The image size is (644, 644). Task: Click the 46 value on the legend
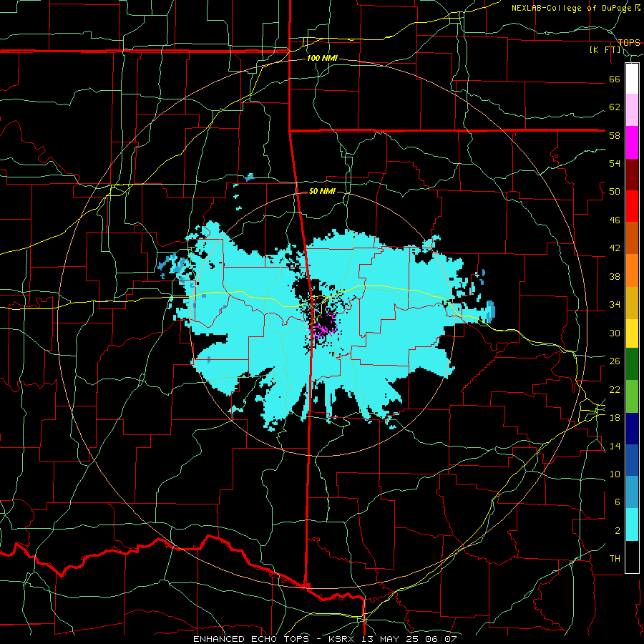pos(615,220)
